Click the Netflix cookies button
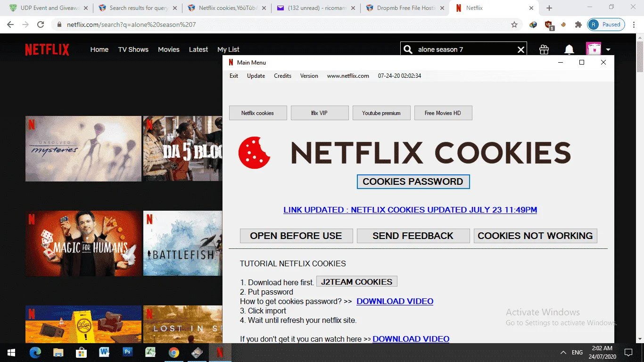The width and height of the screenshot is (644, 362). 258,113
